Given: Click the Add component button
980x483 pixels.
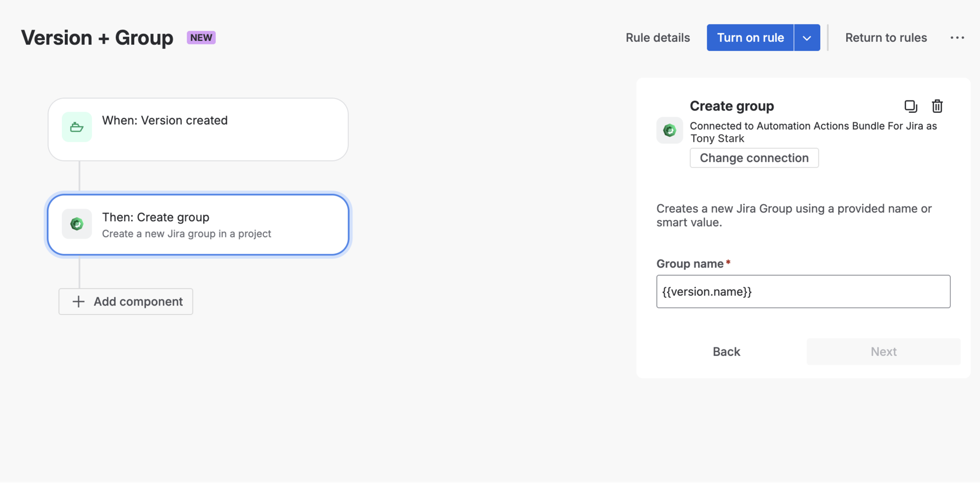Looking at the screenshot, I should point(126,302).
